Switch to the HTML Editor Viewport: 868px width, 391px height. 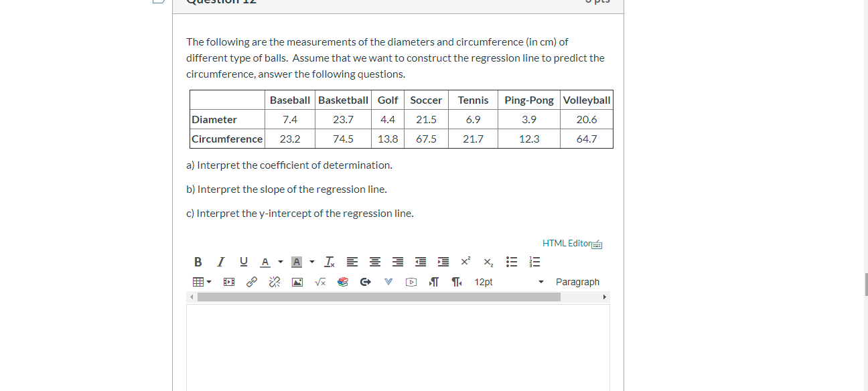click(566, 243)
